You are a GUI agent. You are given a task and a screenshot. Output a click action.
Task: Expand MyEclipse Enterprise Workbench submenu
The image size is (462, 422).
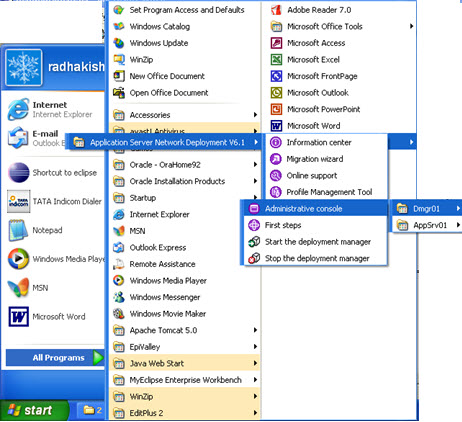[185, 380]
